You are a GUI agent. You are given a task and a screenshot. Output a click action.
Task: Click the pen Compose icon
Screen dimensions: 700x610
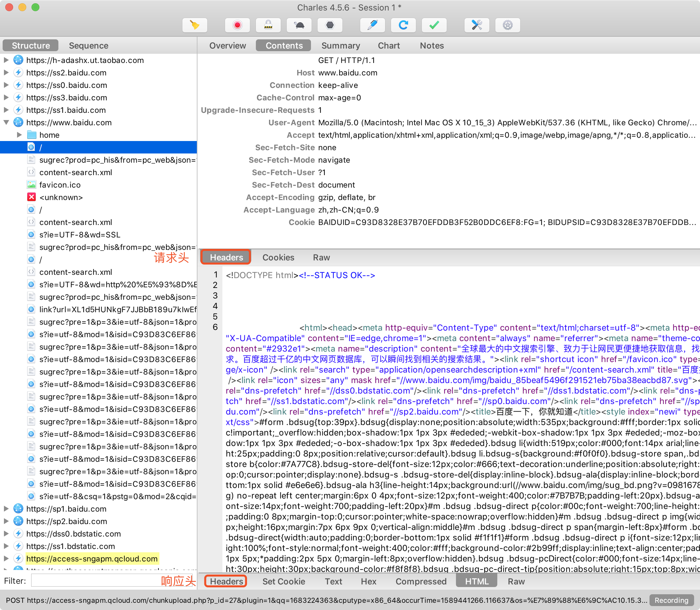click(373, 25)
